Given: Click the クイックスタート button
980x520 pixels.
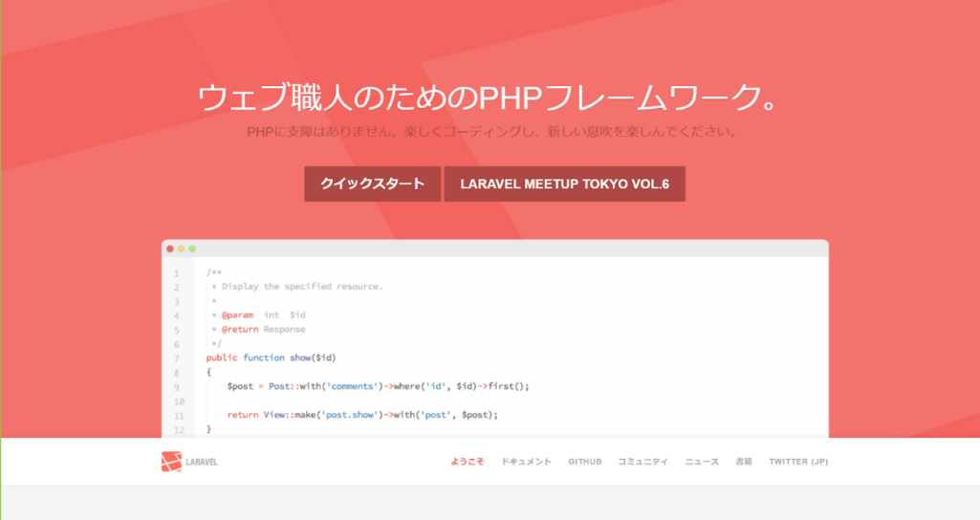Looking at the screenshot, I should 373,184.
